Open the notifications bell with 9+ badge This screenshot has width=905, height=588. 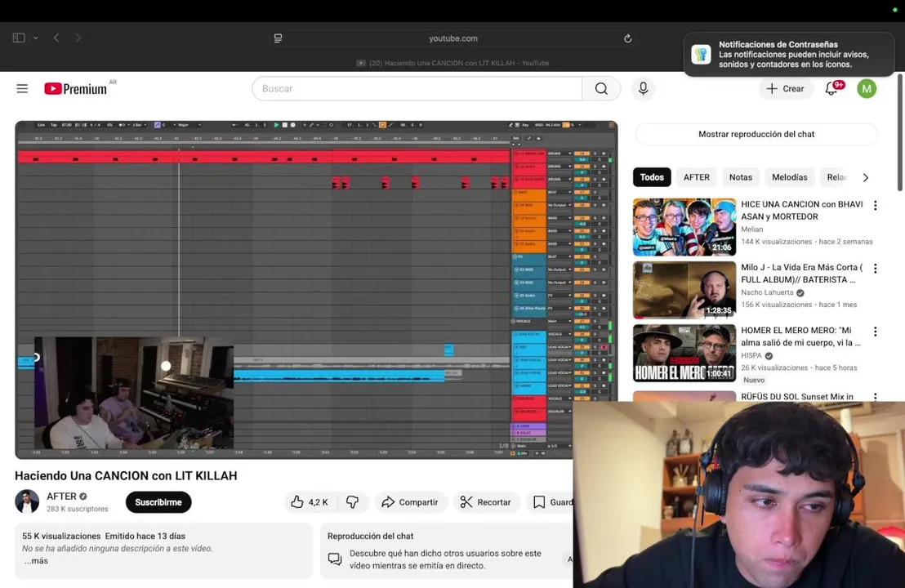[x=831, y=88]
